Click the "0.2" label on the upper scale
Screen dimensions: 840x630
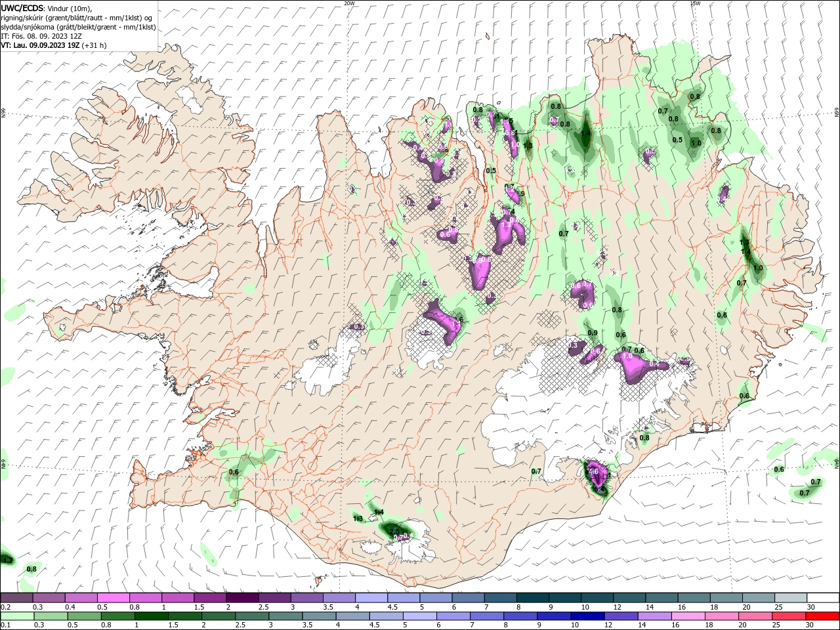(5, 607)
